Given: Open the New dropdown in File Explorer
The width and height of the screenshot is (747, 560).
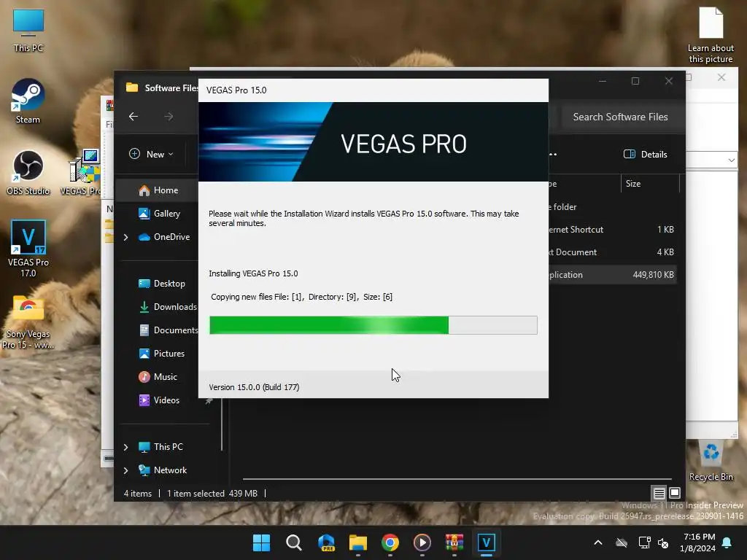Looking at the screenshot, I should click(152, 154).
